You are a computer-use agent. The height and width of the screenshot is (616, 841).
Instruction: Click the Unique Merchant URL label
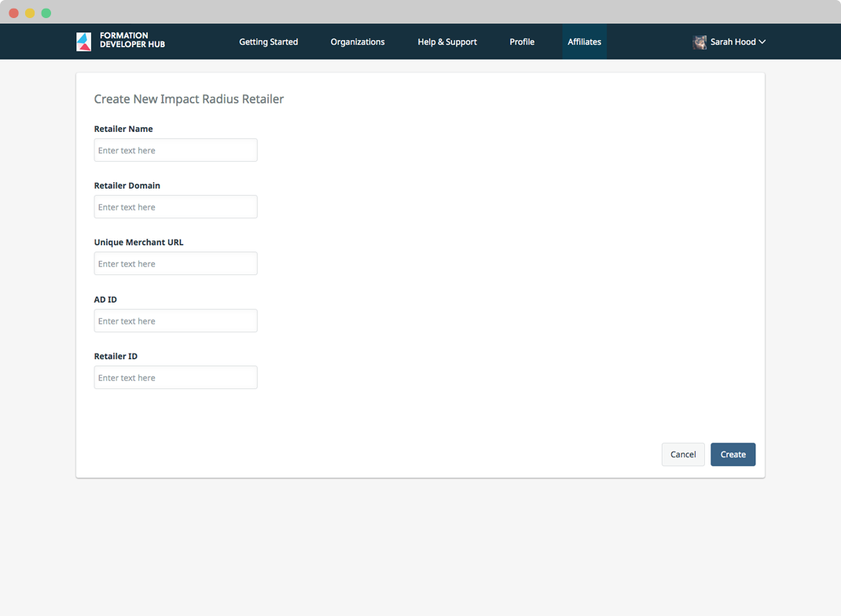[x=138, y=242]
